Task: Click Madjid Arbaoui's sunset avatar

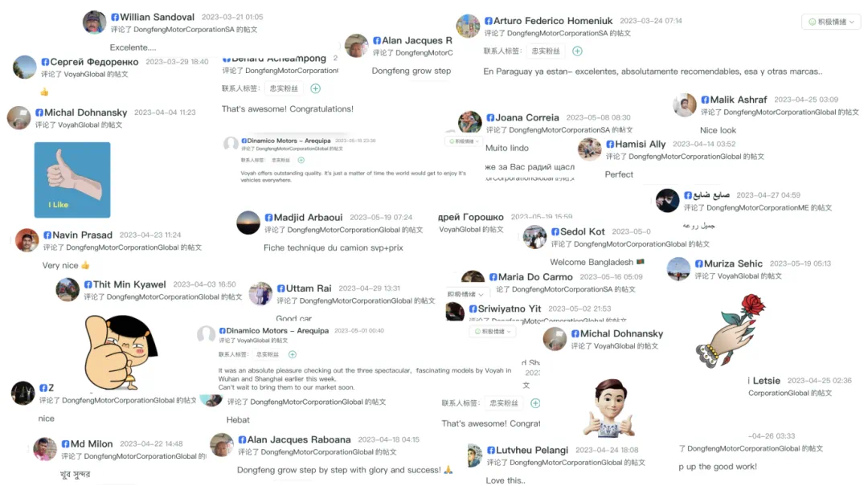Action: [248, 223]
